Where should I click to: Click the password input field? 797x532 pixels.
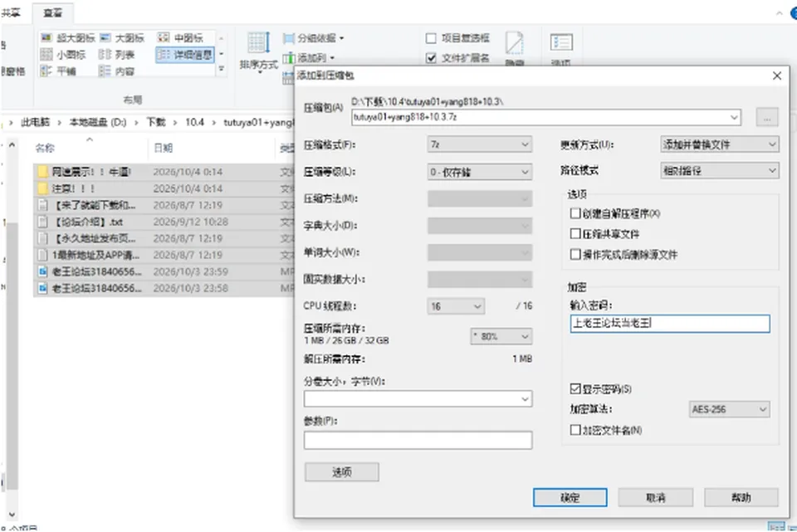tap(670, 324)
